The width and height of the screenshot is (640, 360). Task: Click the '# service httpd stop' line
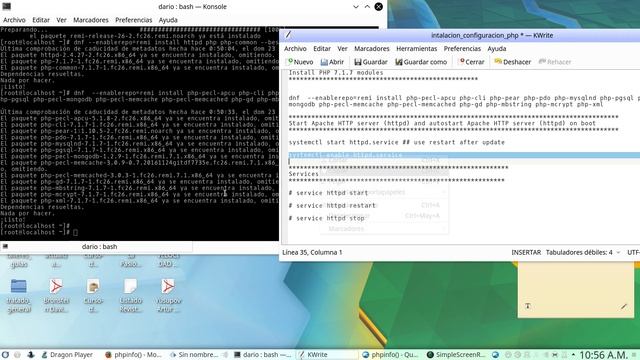(x=326, y=218)
